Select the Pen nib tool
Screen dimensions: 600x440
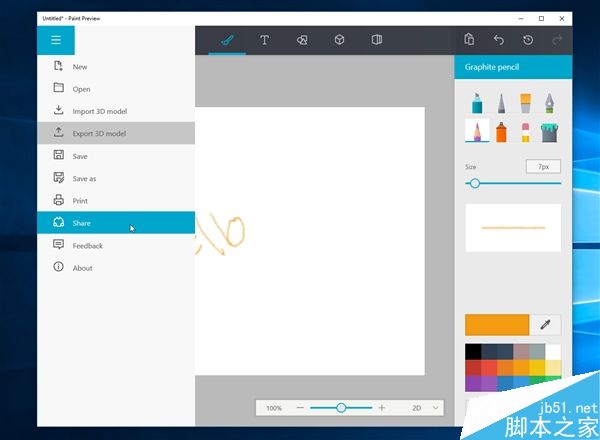point(549,103)
